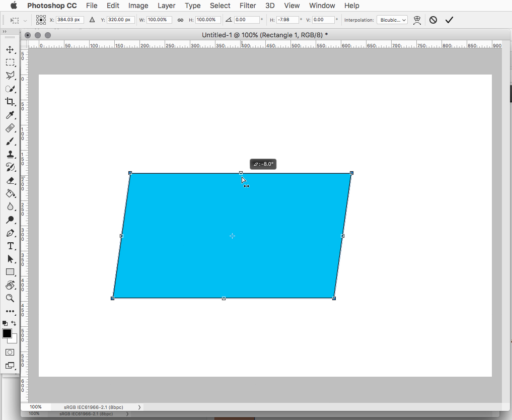Swap foreground and background colors

[x=14, y=323]
